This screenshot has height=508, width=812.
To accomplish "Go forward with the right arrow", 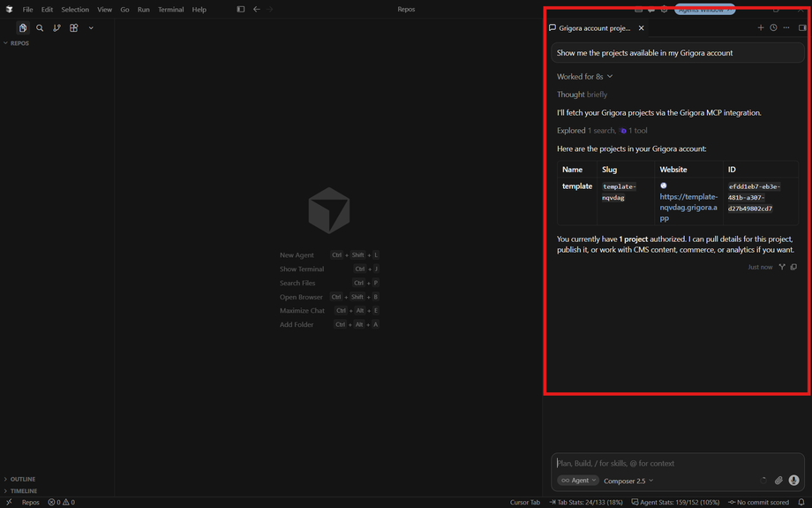I will (x=269, y=10).
